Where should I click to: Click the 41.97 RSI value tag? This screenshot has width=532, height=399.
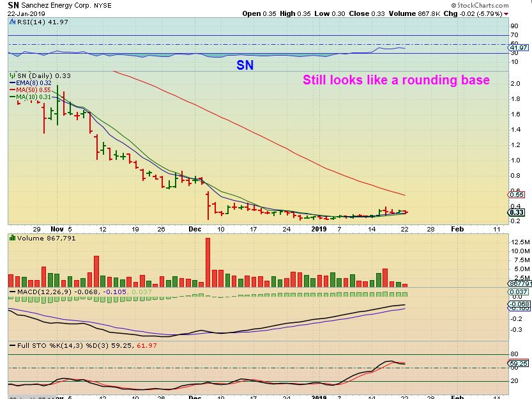[x=518, y=47]
